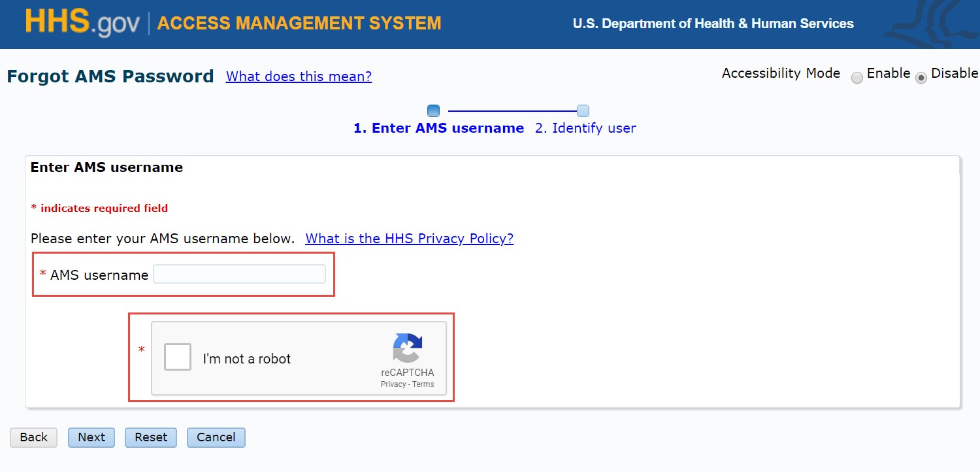Select the Disable accessibility radio button
The image size is (980, 472).
click(x=921, y=78)
